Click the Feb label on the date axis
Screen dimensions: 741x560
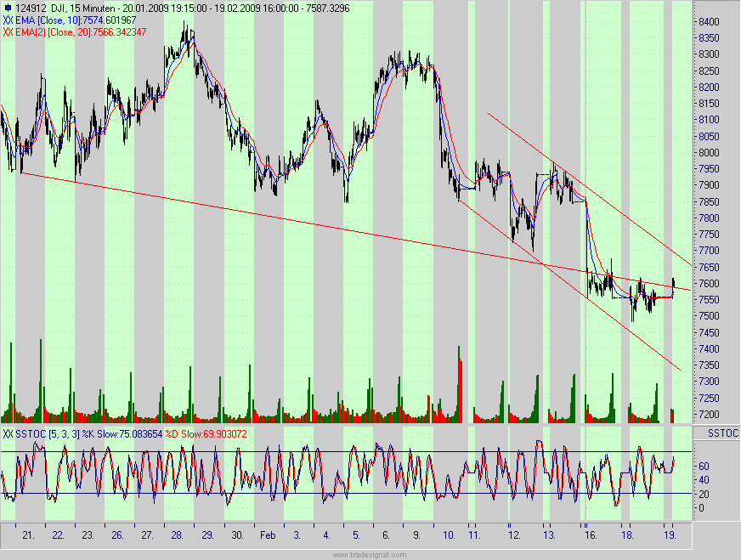tap(268, 536)
